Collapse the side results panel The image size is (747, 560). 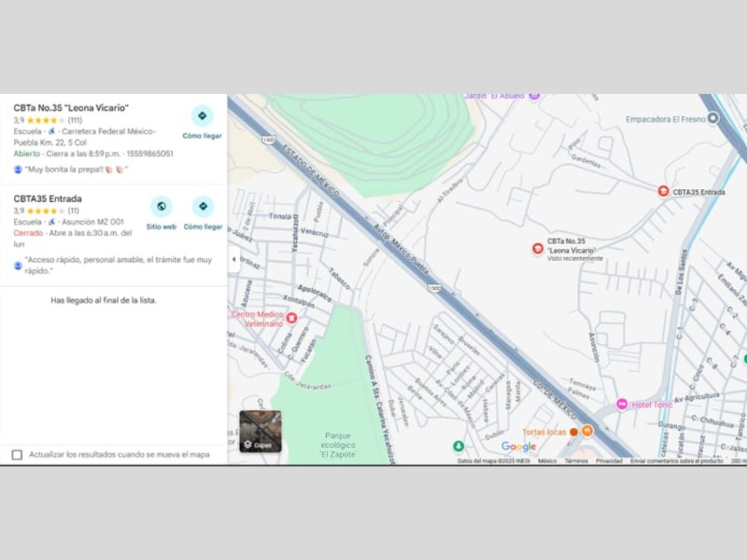tap(233, 259)
